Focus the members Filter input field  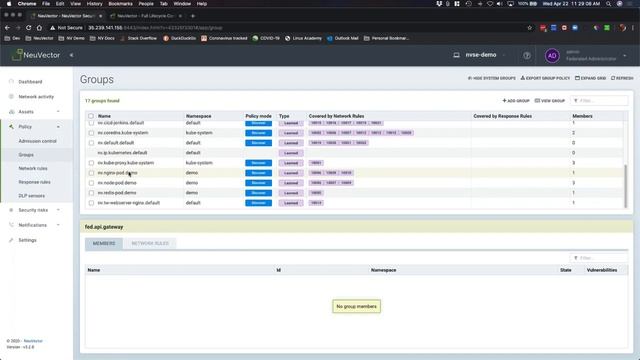tap(599, 258)
